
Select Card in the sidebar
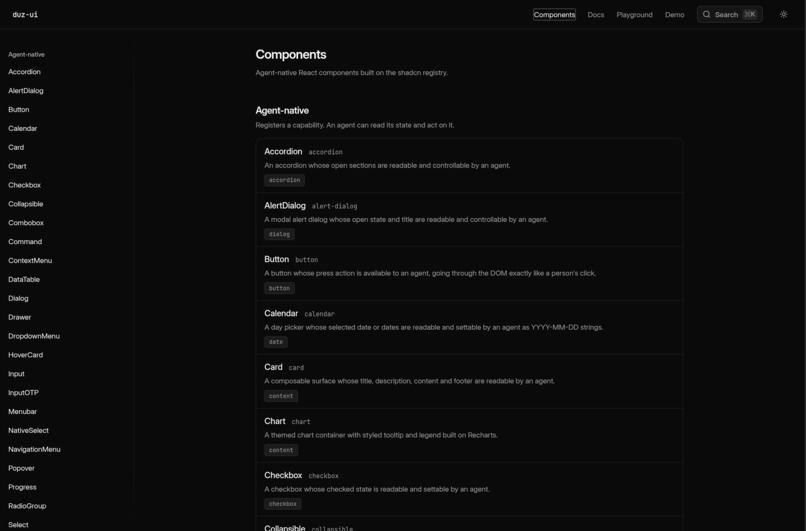pyautogui.click(x=16, y=147)
